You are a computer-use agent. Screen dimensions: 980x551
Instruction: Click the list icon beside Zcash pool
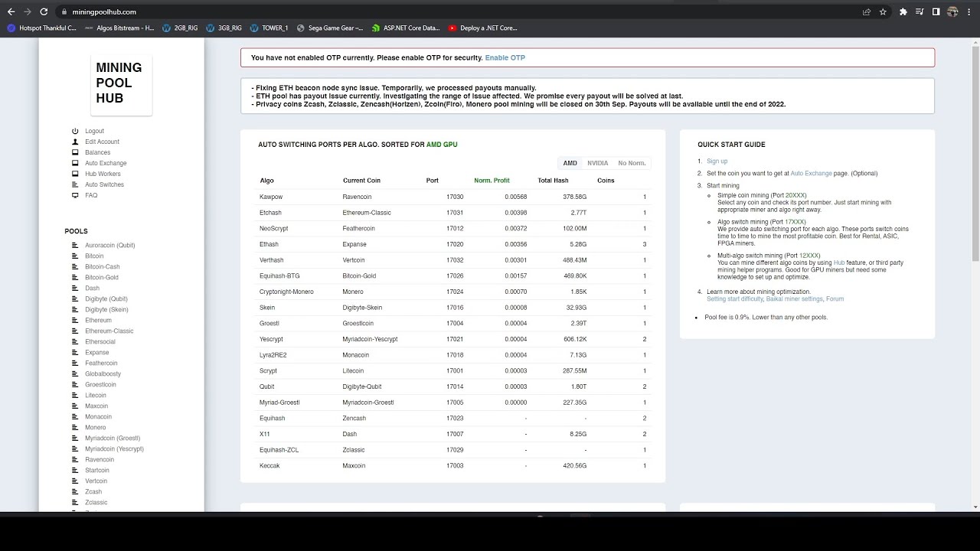[x=75, y=492]
